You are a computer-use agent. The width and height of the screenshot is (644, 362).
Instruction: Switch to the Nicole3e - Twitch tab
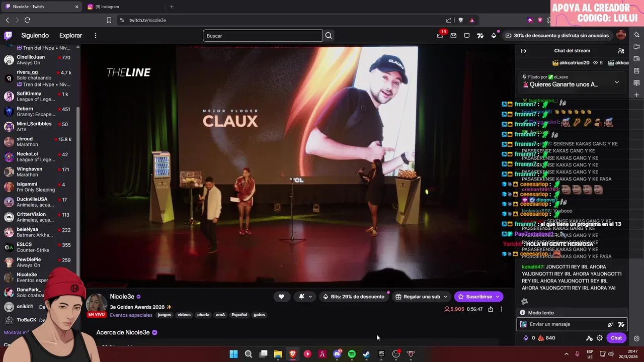coord(41,7)
